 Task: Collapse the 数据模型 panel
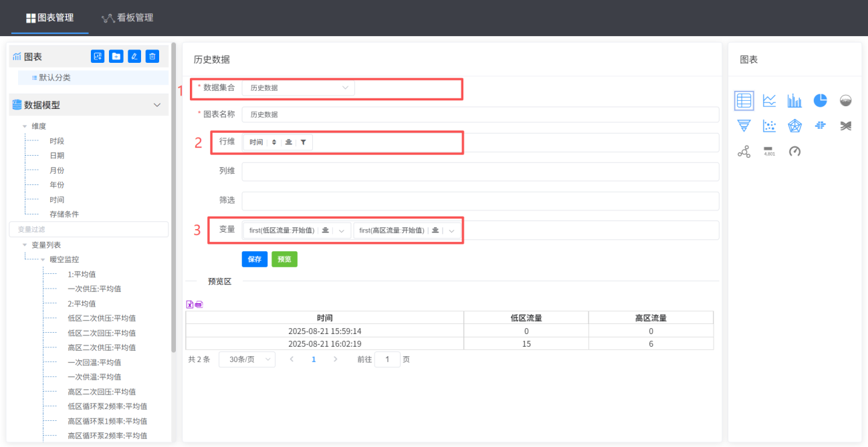tap(157, 105)
